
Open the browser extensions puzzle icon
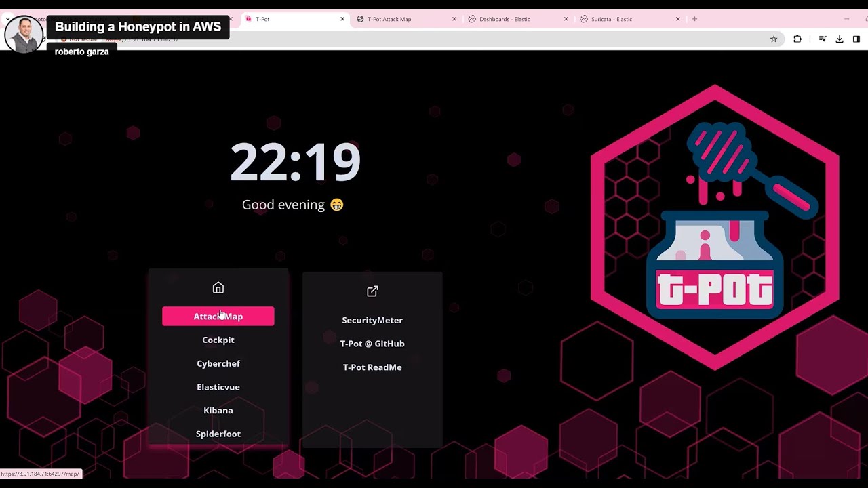(797, 39)
